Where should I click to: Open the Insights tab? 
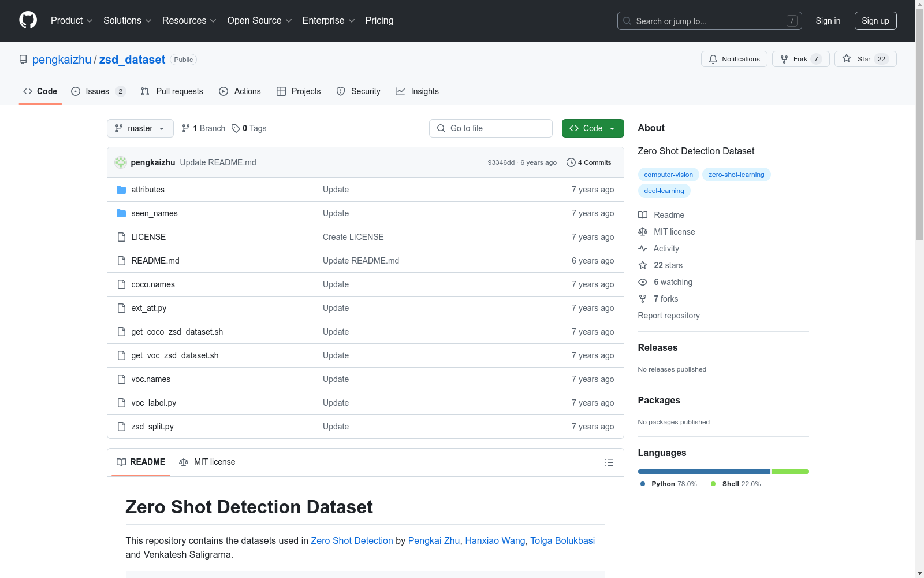418,91
